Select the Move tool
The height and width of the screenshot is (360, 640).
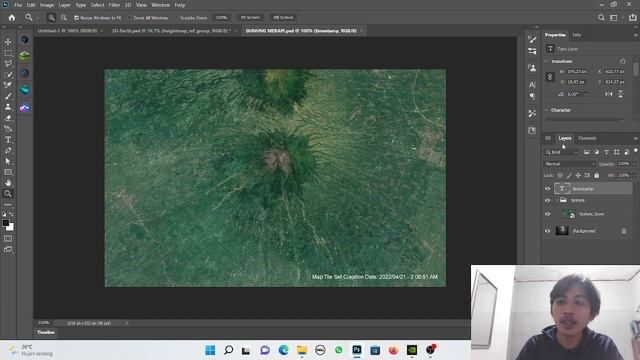(8, 42)
